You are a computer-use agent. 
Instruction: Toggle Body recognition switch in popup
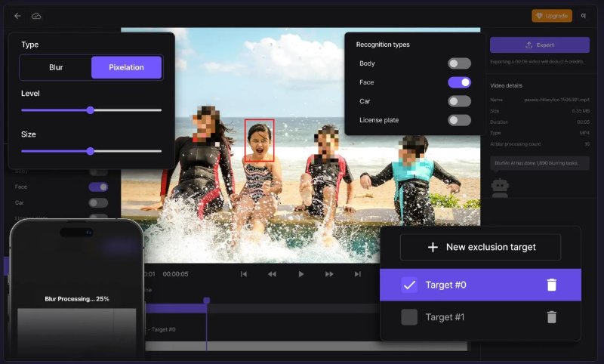click(x=459, y=63)
